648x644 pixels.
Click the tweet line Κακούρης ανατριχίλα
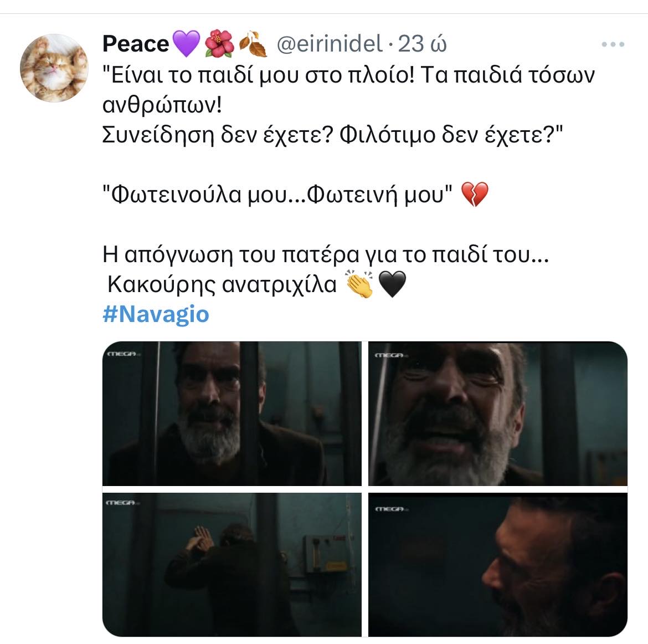222,284
